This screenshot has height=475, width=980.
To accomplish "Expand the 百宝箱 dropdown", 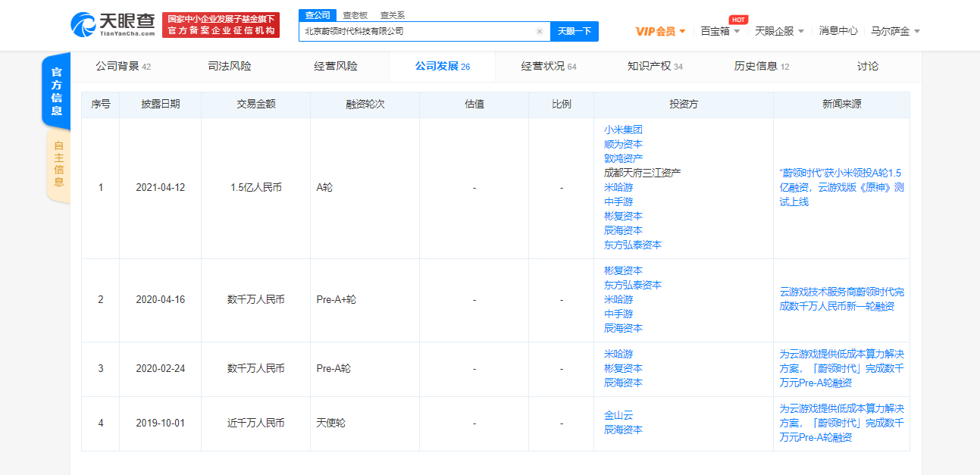I will tap(720, 31).
